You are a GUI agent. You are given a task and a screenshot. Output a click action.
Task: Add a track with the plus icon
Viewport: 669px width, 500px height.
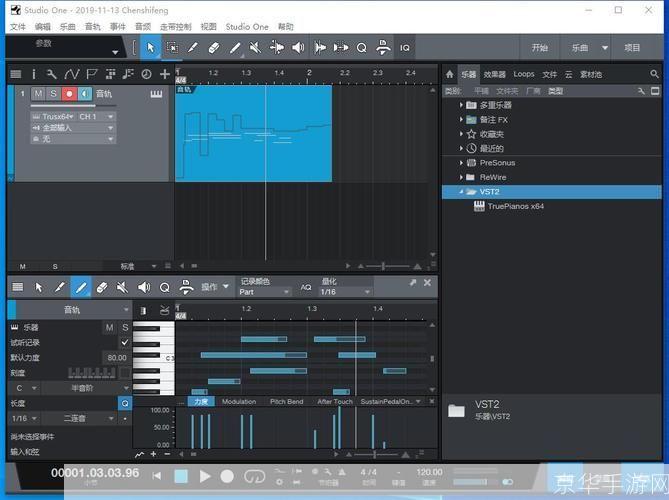tap(165, 74)
